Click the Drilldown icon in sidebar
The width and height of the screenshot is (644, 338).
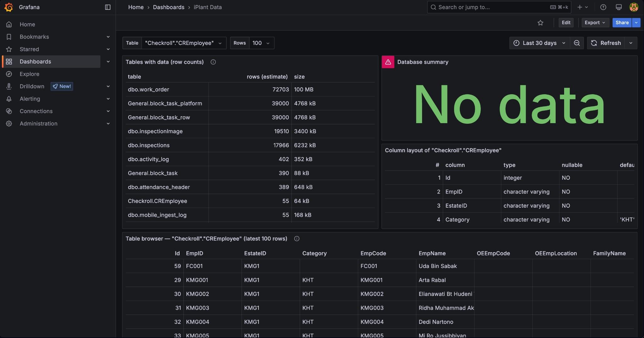9,86
